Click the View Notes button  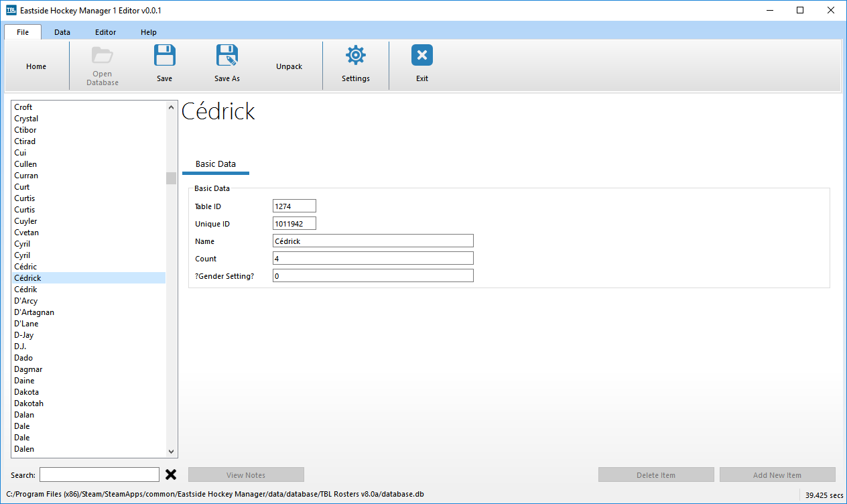[246, 474]
